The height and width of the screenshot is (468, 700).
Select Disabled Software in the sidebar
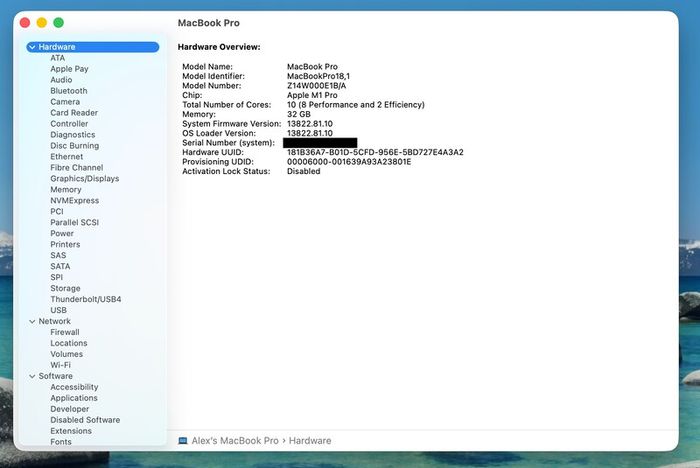85,420
